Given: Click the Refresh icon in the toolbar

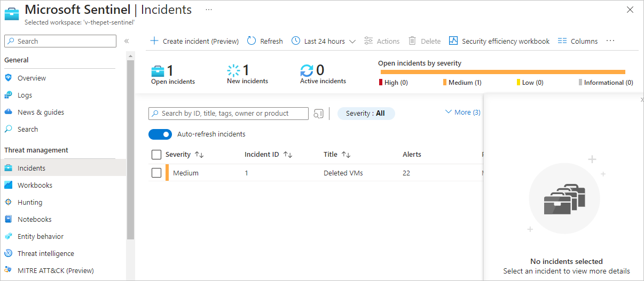Looking at the screenshot, I should pos(252,41).
